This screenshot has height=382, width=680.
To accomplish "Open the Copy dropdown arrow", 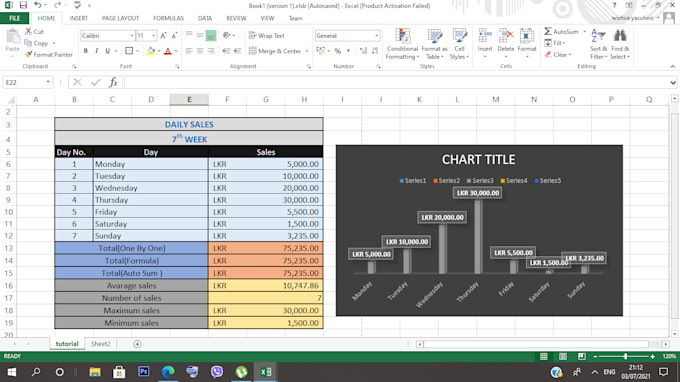I will click(x=54, y=43).
